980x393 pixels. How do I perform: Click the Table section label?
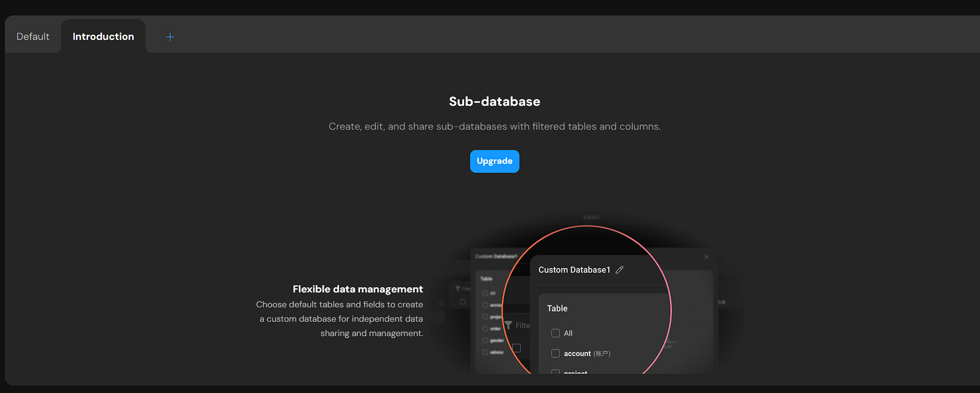(557, 308)
